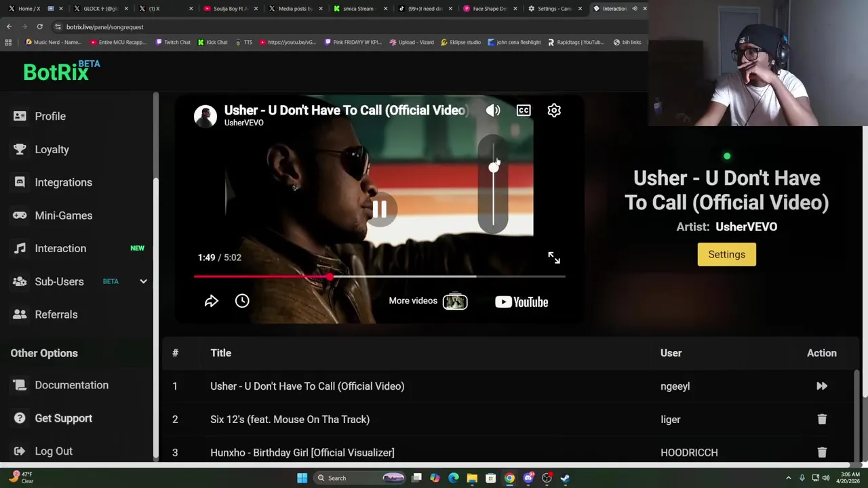Image resolution: width=868 pixels, height=488 pixels.
Task: Open Twitch Chat bookmark
Action: tap(173, 42)
